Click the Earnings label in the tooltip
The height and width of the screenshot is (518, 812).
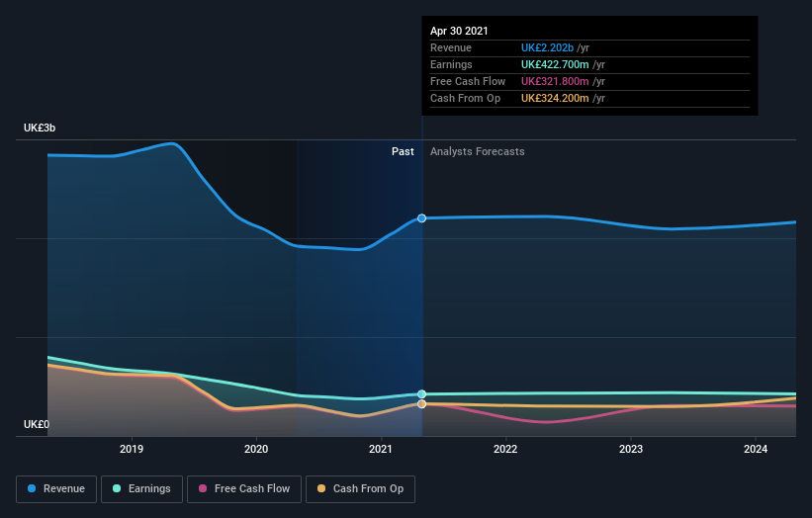(451, 64)
